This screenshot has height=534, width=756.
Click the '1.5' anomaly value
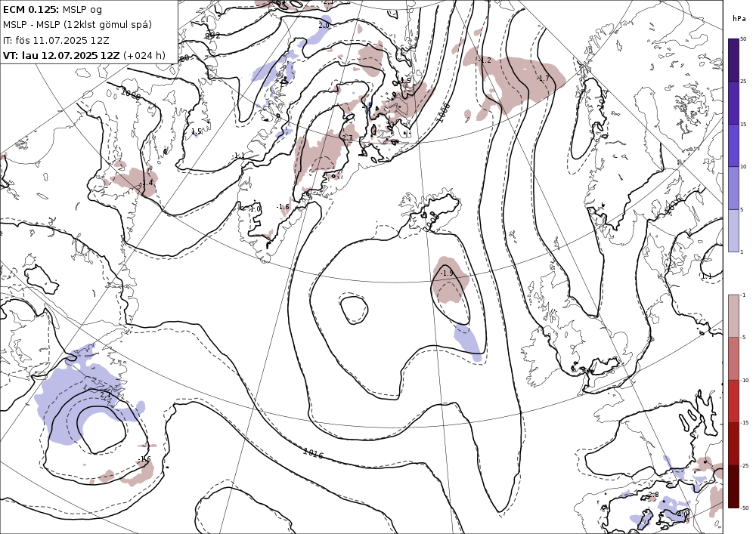point(197,131)
